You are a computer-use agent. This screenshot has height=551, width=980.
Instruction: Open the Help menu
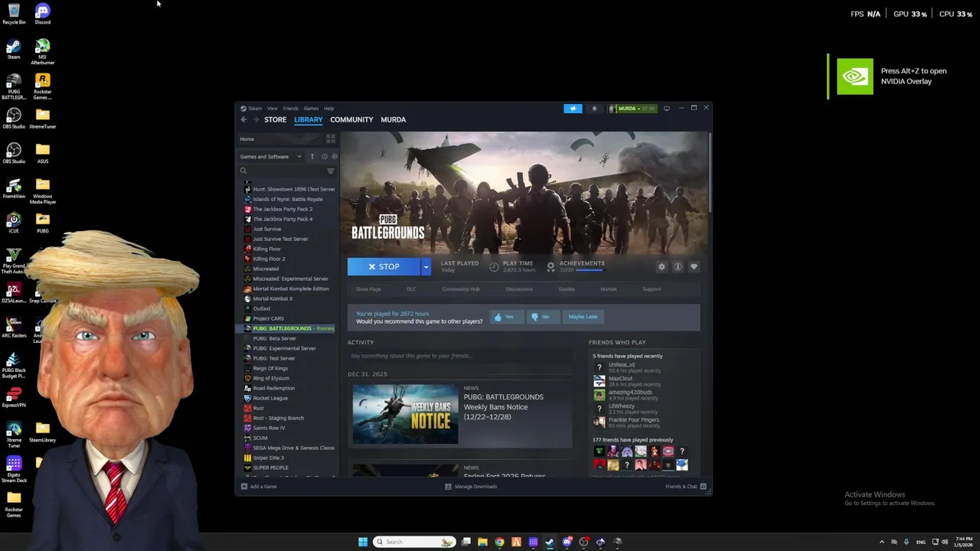[x=328, y=109]
